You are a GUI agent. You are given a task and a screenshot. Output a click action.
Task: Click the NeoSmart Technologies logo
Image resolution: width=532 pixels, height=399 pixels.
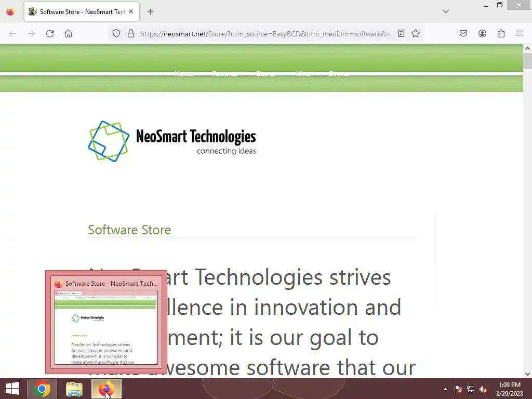(x=172, y=141)
